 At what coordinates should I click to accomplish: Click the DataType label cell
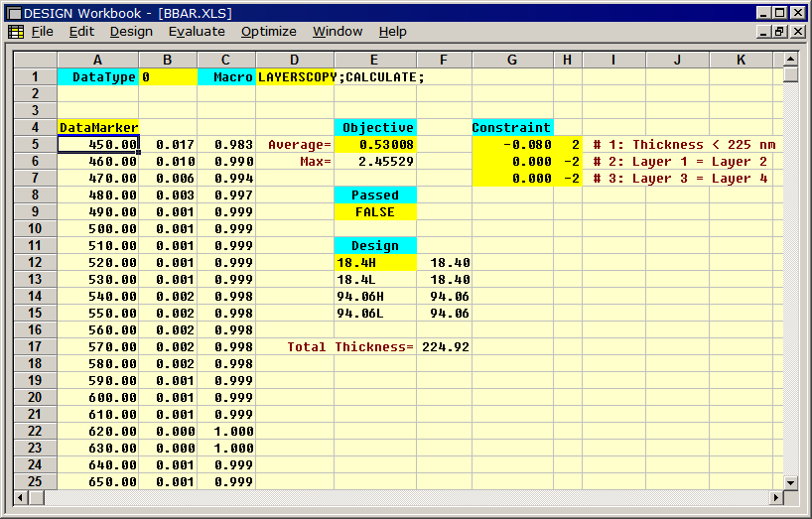coord(98,77)
